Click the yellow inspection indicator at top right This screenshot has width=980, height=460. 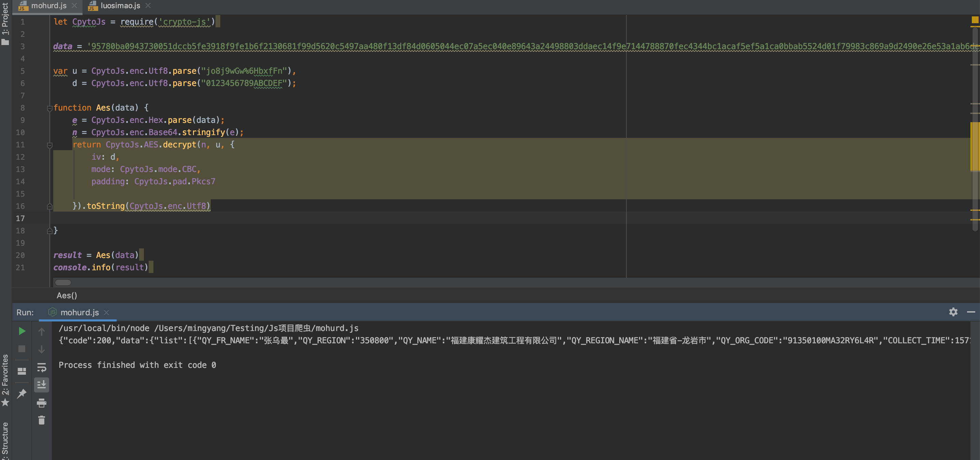tap(975, 19)
